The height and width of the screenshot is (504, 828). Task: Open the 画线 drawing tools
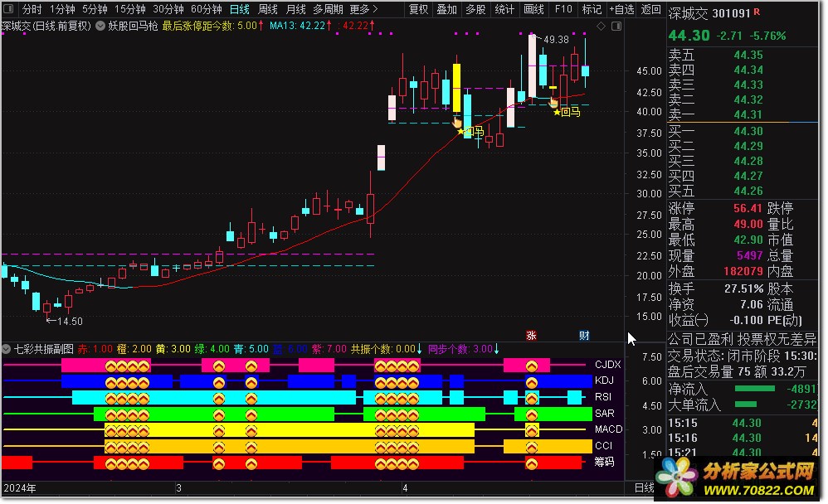533,9
